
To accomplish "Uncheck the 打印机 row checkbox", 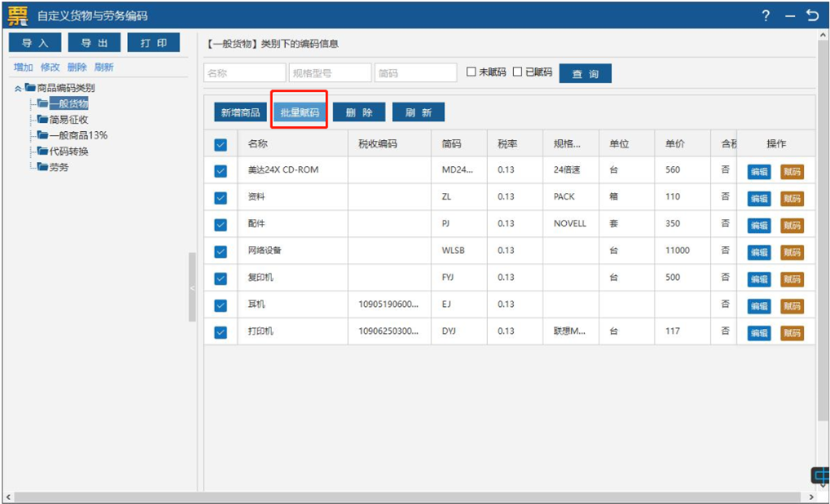I will coord(220,332).
